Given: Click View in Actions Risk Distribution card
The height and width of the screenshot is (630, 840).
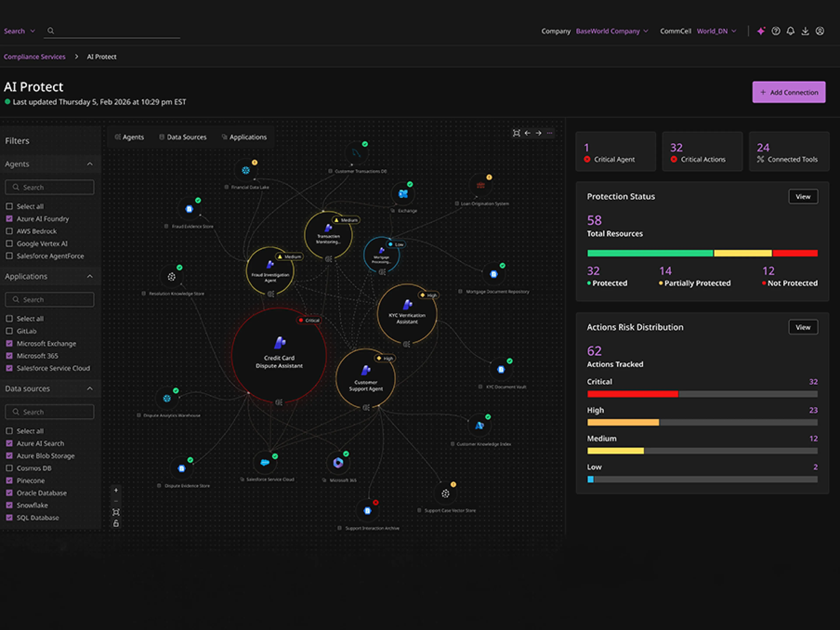Looking at the screenshot, I should tap(803, 327).
